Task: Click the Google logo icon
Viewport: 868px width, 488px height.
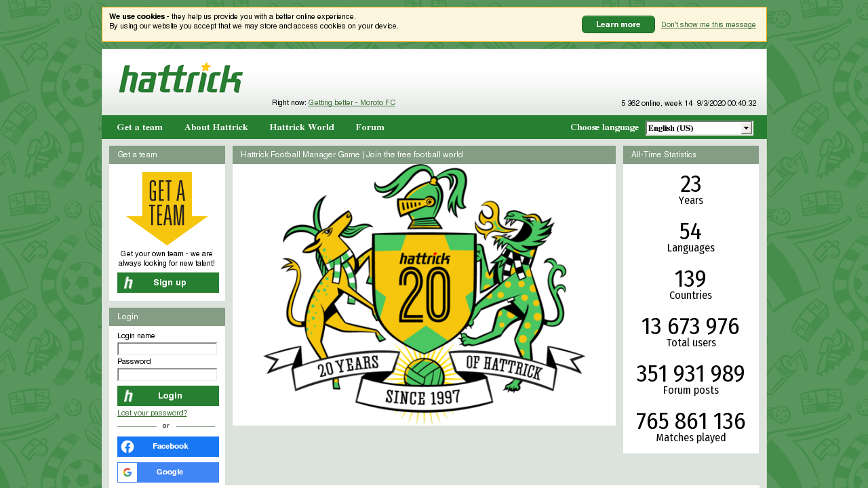Action: tap(127, 472)
